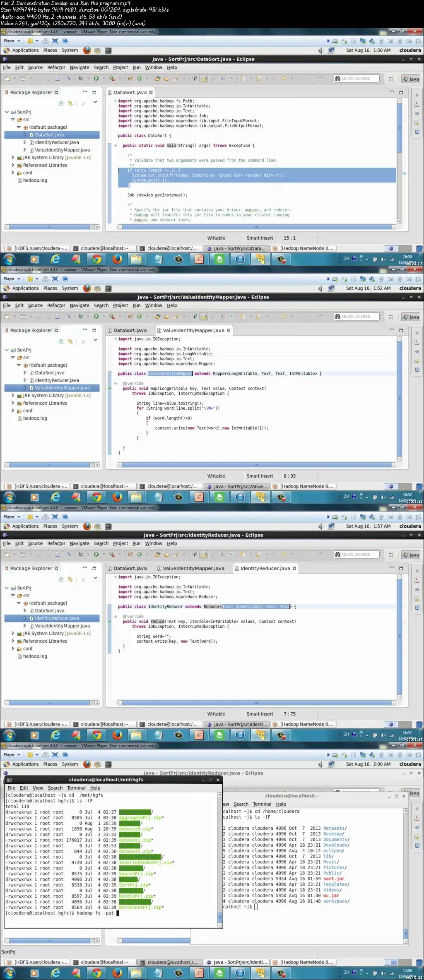
Task: Click the Run toolbar button in the 1:52 AM Eclipse window
Action: [x=96, y=316]
